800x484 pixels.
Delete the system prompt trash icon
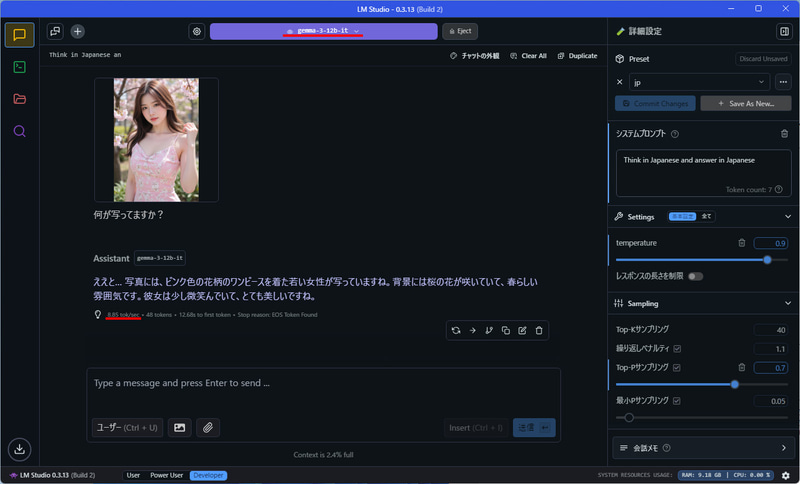tap(784, 134)
